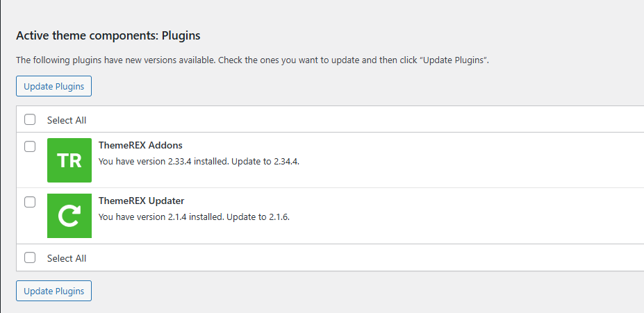Check the bottom Select All checkbox
This screenshot has height=313, width=644.
pyautogui.click(x=30, y=257)
